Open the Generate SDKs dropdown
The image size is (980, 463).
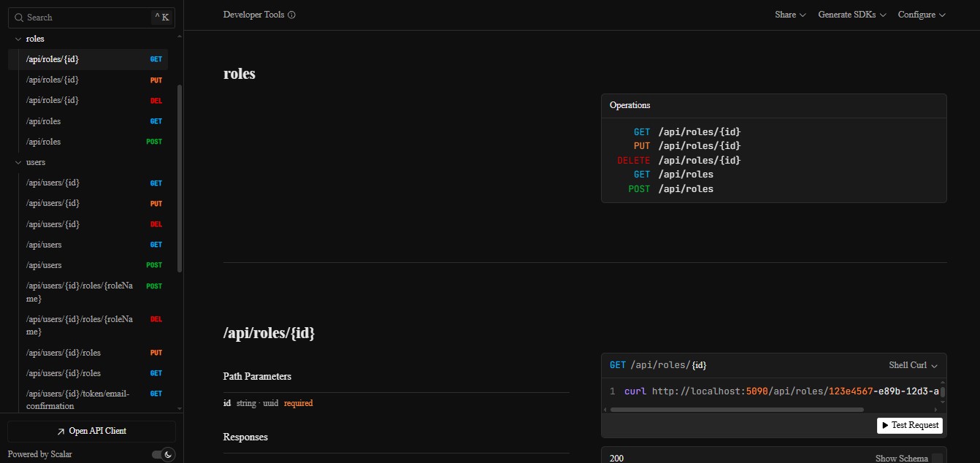click(x=851, y=14)
